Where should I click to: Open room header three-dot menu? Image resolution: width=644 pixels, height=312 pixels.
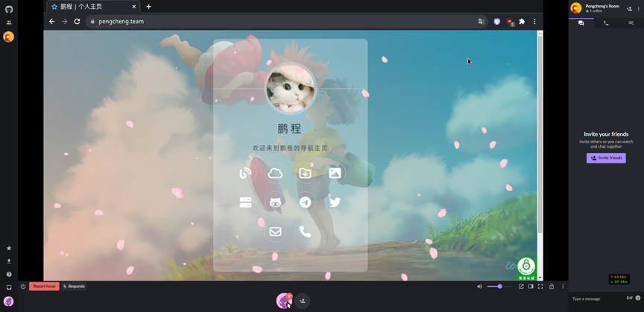point(640,8)
